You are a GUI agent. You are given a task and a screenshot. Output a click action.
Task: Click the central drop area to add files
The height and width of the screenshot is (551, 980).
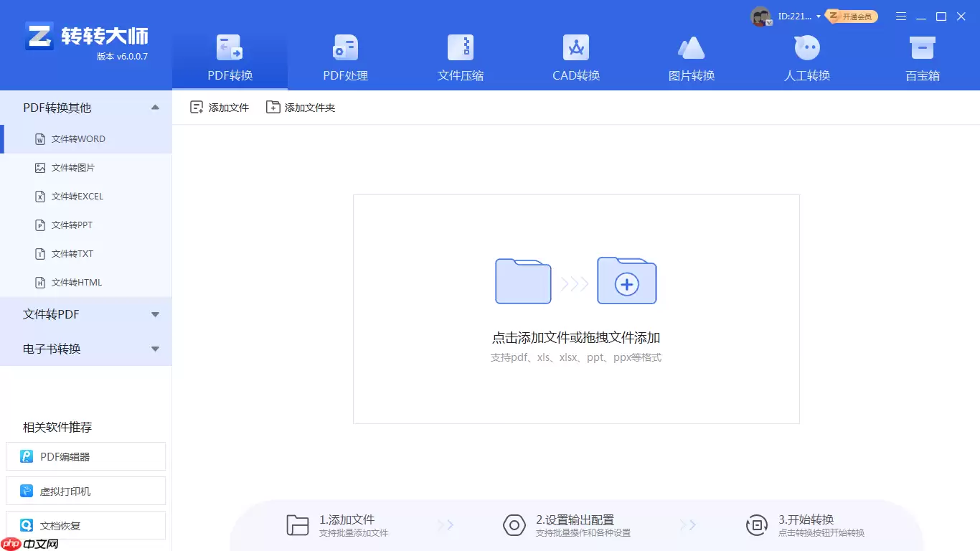575,309
